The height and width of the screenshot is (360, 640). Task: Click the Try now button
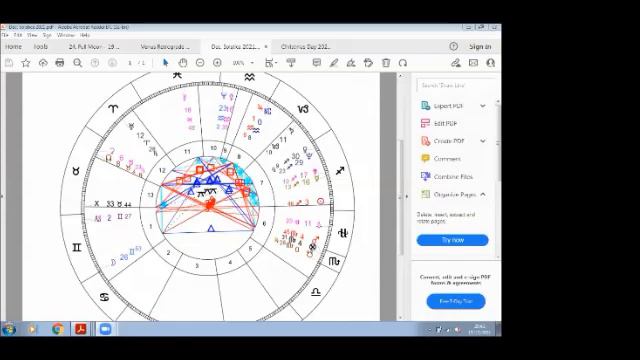pos(452,240)
